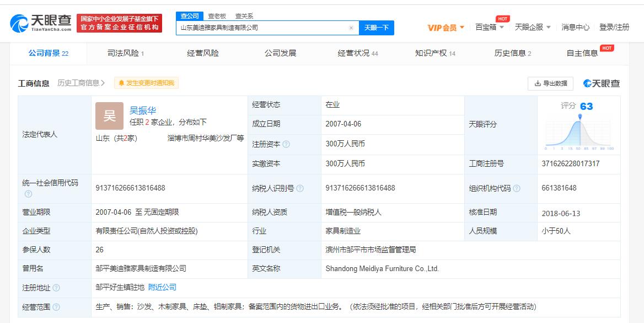Select the 查老板 search tab
This screenshot has width=644, height=323.
pyautogui.click(x=217, y=16)
